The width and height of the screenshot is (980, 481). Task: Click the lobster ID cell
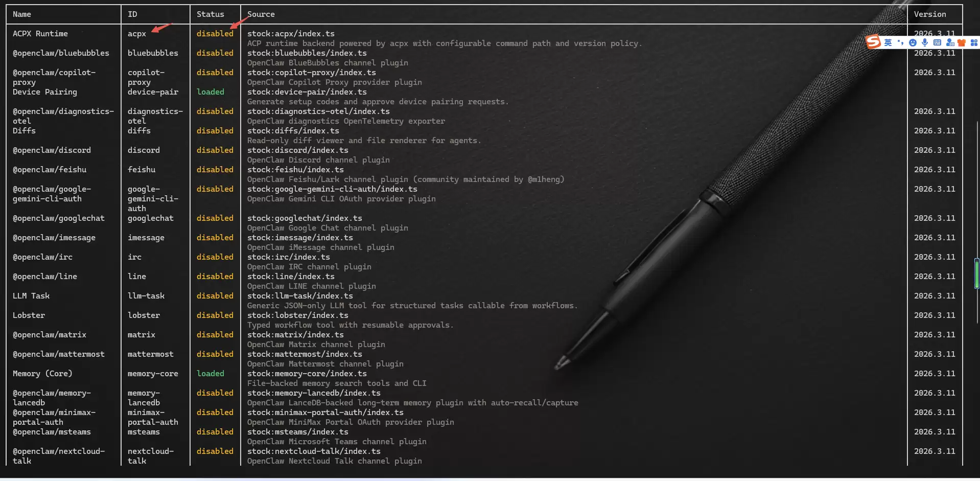pos(144,315)
